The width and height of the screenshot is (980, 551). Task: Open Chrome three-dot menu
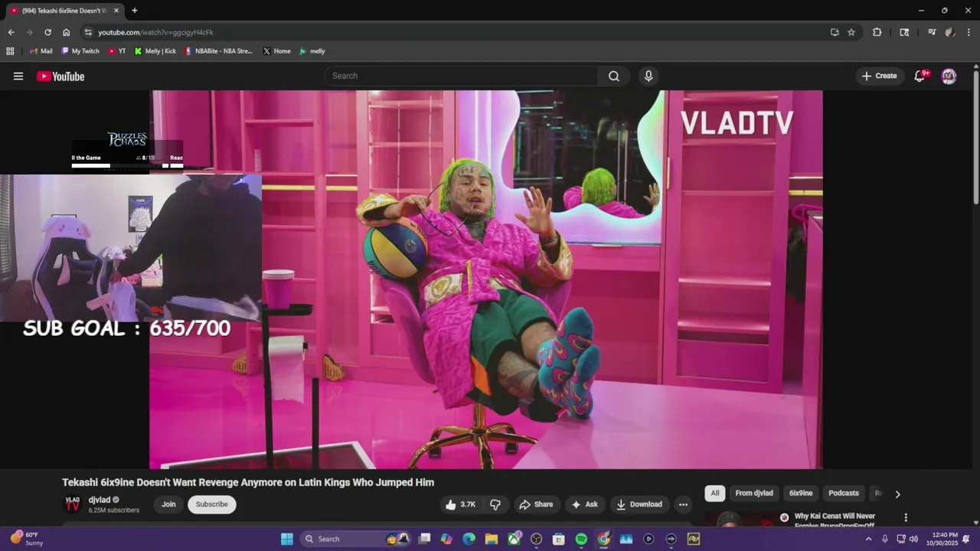(x=969, y=32)
